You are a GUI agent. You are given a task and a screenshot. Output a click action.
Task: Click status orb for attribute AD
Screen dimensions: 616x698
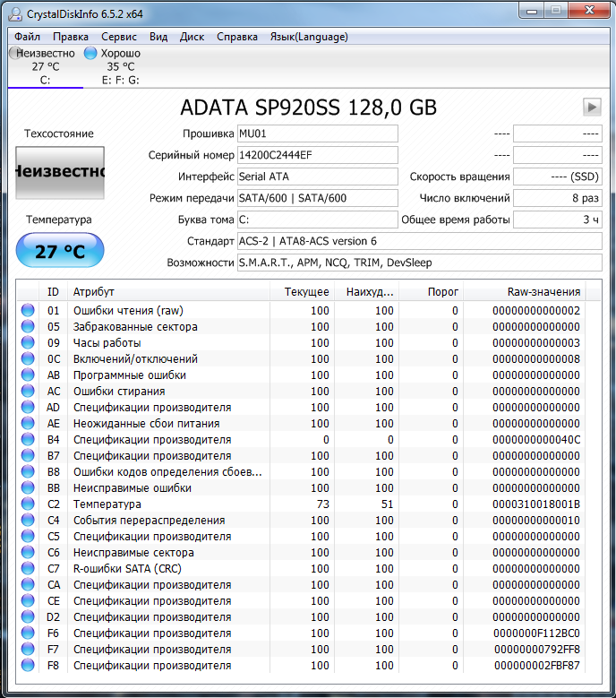(28, 407)
